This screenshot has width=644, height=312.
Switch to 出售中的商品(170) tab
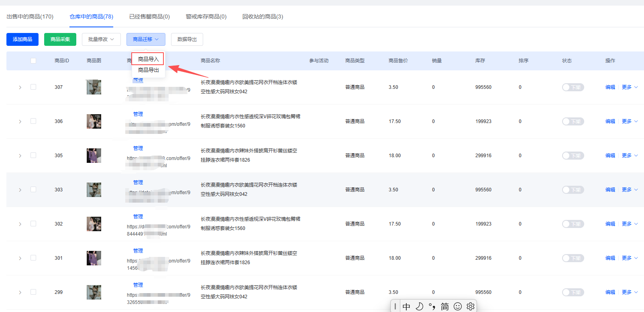tap(30, 16)
